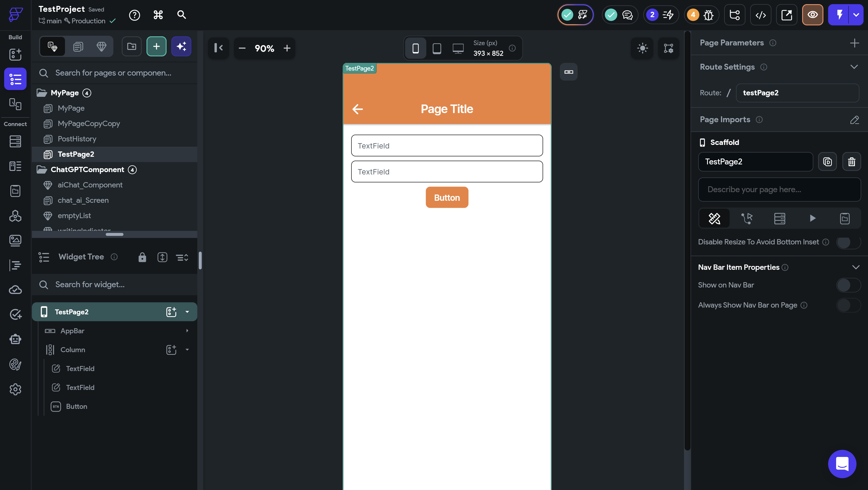This screenshot has height=490, width=868.
Task: Click the preview eye icon button
Action: [812, 15]
